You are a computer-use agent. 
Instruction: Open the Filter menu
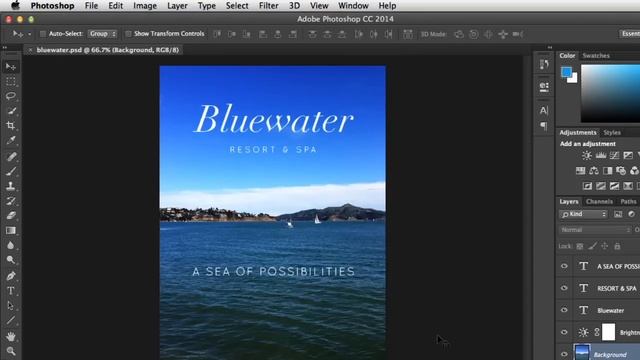click(269, 6)
